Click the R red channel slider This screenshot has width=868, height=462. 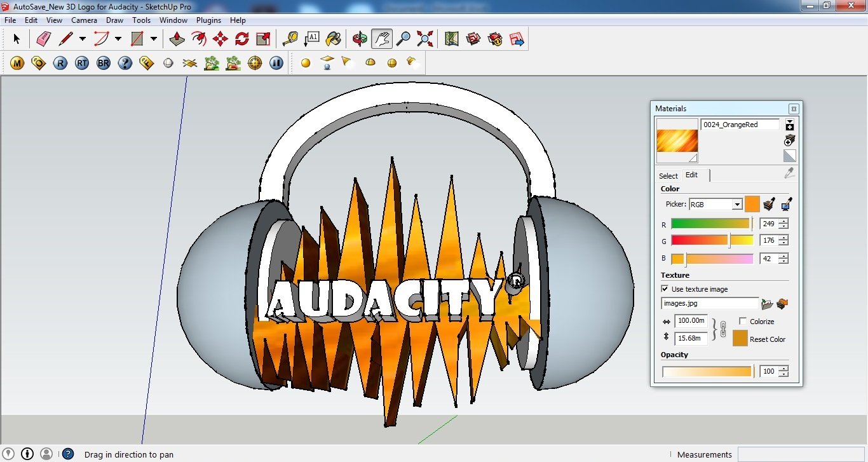[712, 224]
